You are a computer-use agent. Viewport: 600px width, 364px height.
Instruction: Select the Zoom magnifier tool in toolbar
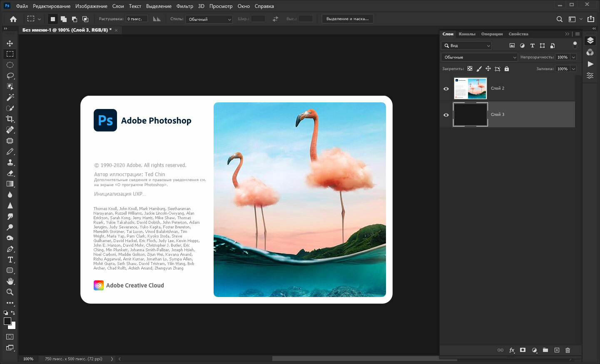point(10,292)
